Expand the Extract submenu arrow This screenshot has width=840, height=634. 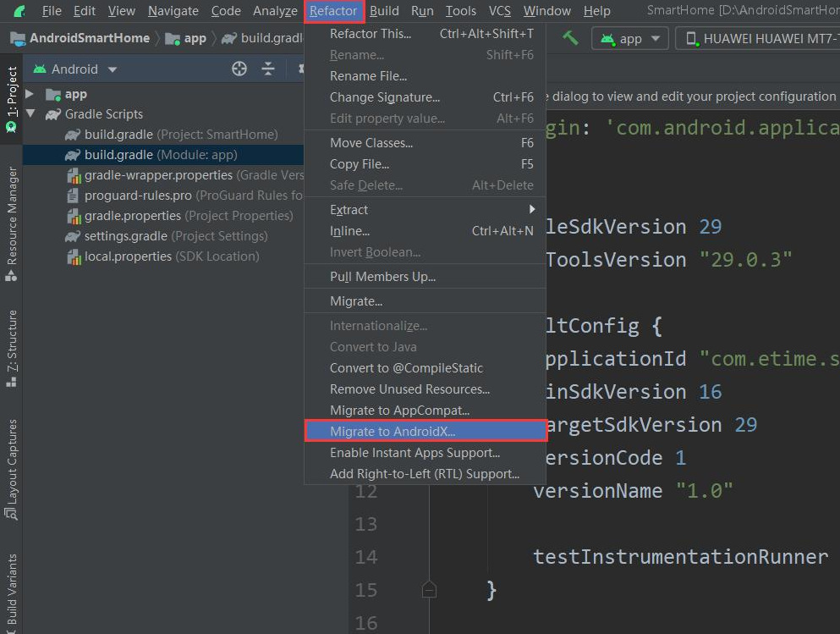pyautogui.click(x=531, y=209)
